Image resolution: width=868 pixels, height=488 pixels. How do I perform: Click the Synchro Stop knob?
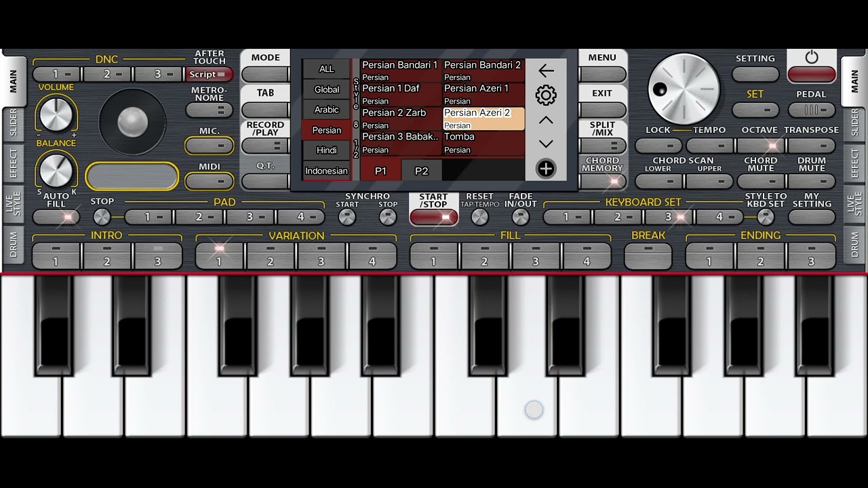click(387, 217)
